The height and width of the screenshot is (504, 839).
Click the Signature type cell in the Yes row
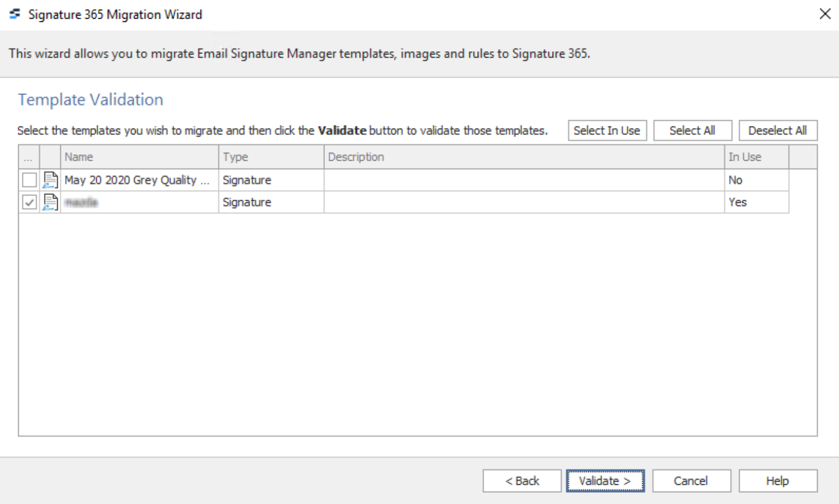coord(271,202)
